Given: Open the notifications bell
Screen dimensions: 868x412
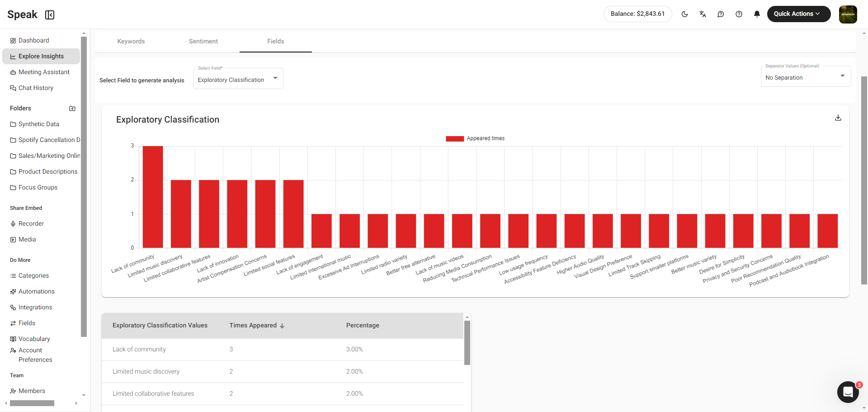Looking at the screenshot, I should tap(757, 14).
